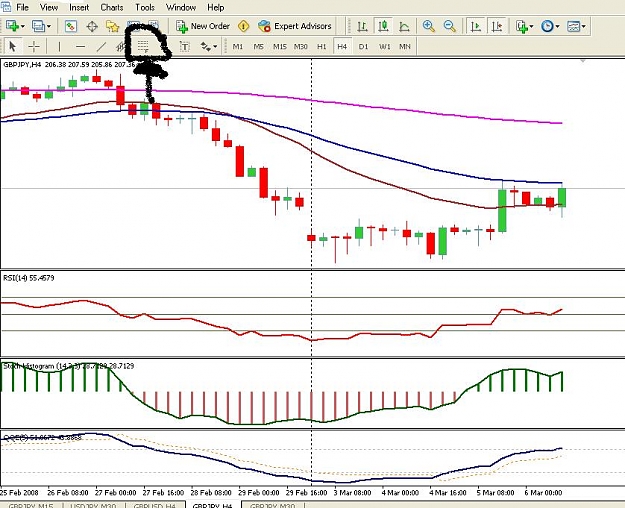Click the Zoom Out magnifier
This screenshot has height=508, width=625.
tap(450, 26)
